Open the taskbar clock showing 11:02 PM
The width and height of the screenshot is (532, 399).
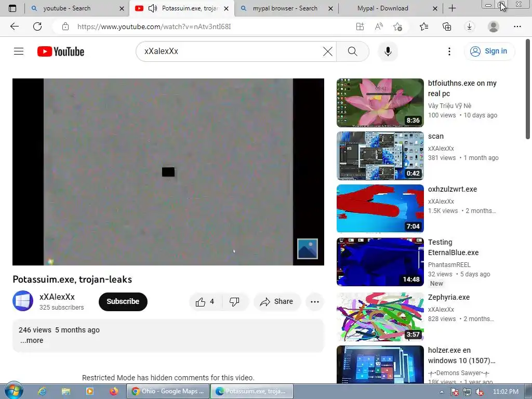click(x=506, y=392)
